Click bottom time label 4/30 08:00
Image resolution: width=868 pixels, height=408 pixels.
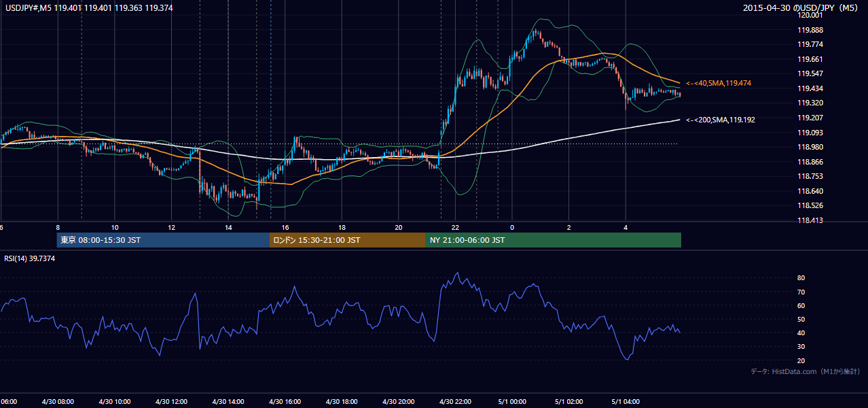coord(58,402)
